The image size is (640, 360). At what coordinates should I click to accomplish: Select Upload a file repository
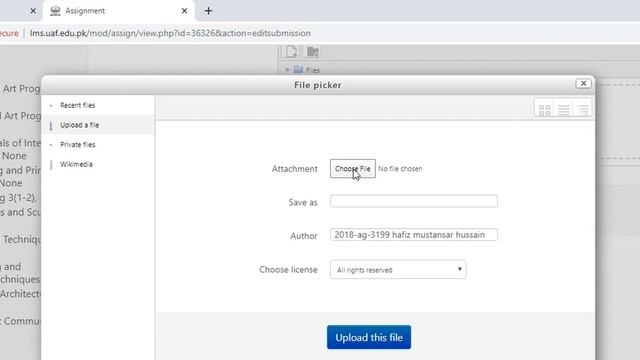tap(80, 125)
